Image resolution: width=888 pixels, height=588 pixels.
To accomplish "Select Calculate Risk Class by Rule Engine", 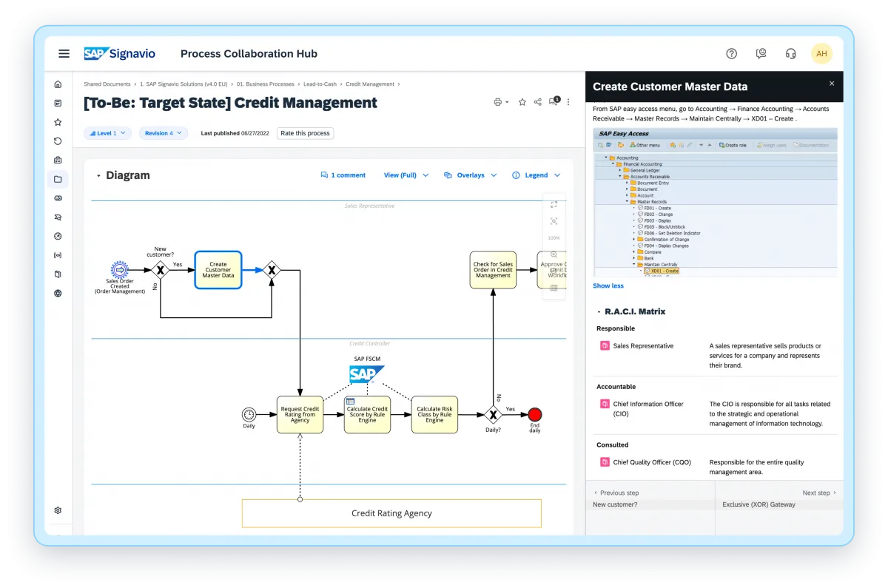I will point(434,415).
